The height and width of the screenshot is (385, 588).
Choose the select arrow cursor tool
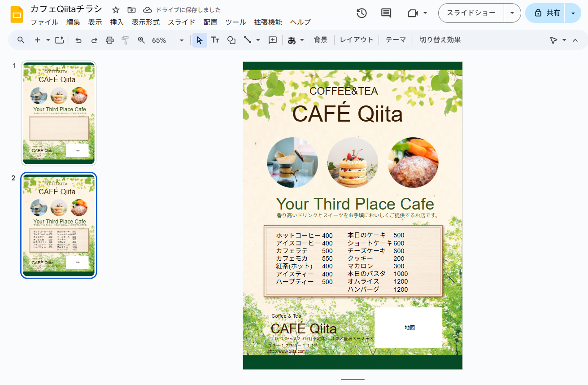coord(200,40)
